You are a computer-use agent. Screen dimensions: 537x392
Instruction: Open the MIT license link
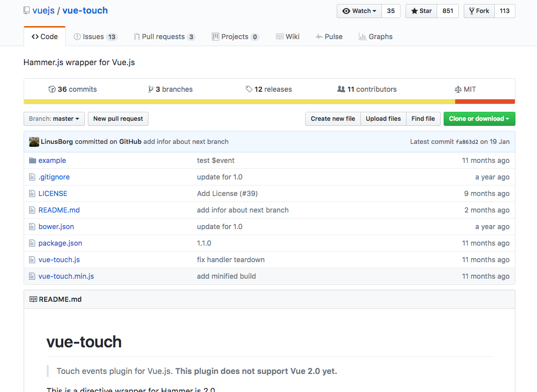pos(465,89)
